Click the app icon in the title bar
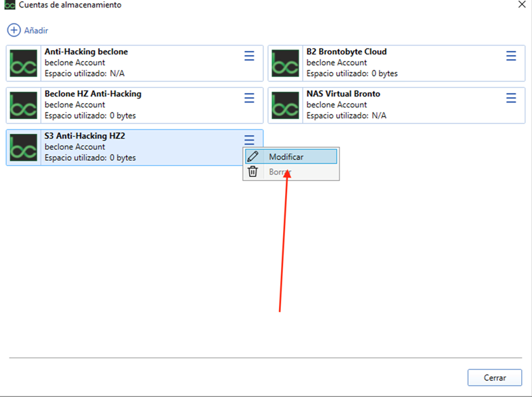The image size is (532, 397). (x=10, y=5)
